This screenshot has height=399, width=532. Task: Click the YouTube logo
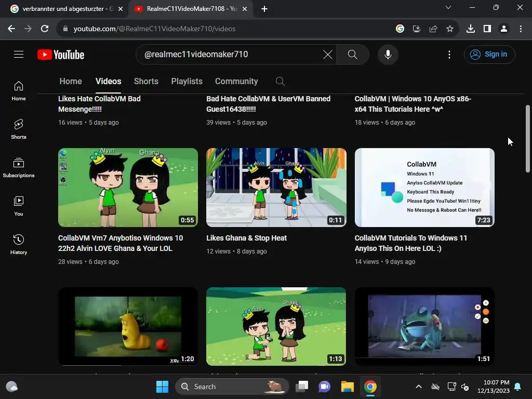(61, 55)
